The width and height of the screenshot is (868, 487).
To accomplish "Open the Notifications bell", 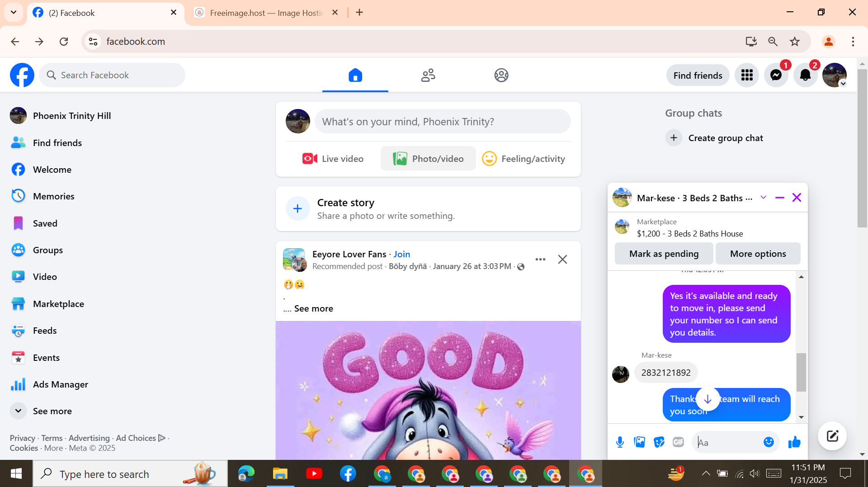I will (x=806, y=75).
